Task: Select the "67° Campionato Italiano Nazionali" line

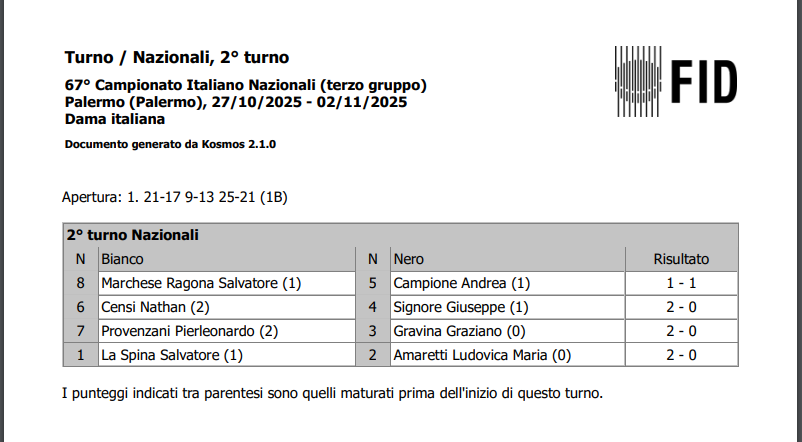Action: 245,84
